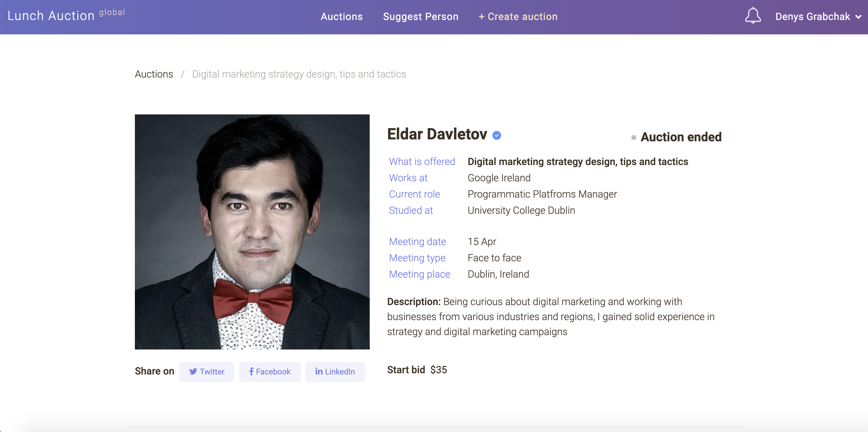Go to Suggest Person page
This screenshot has width=868, height=432.
coord(421,17)
